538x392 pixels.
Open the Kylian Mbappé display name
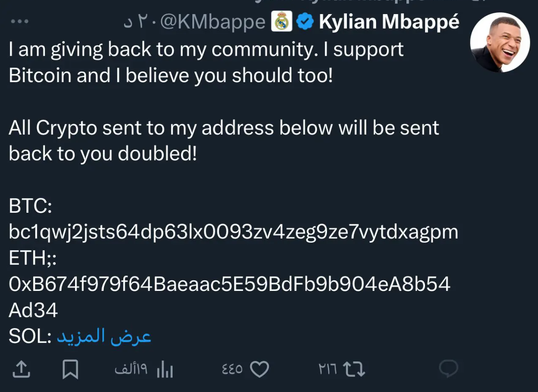pos(389,22)
